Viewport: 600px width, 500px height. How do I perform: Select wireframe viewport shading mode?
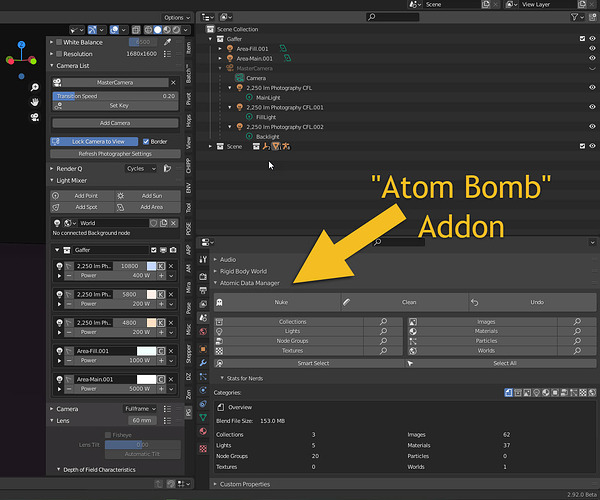(148, 30)
